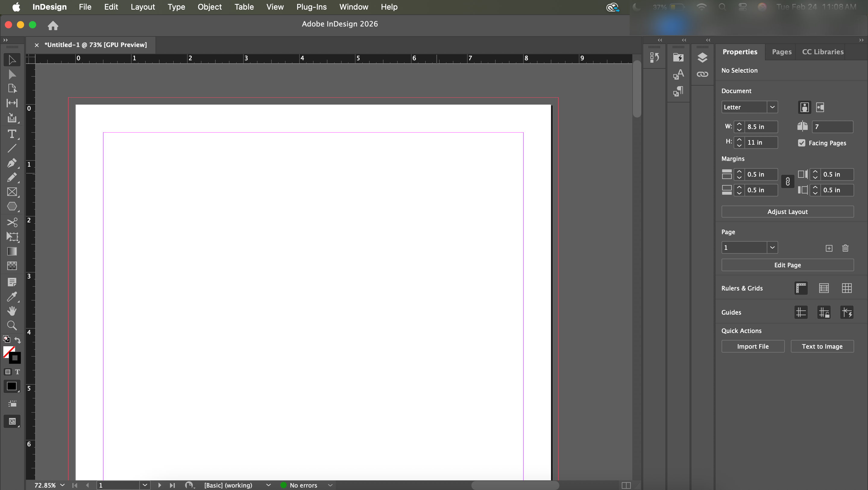The height and width of the screenshot is (490, 868).
Task: Switch to the Pages tab
Action: [x=782, y=52]
